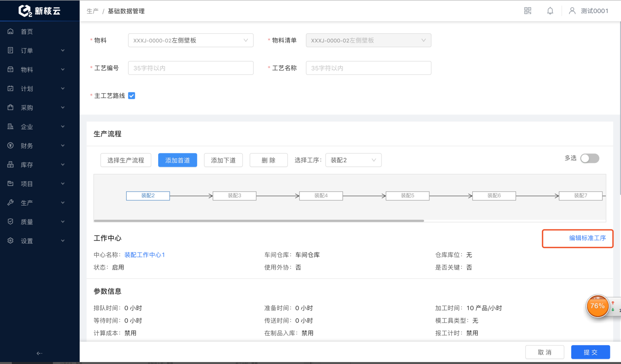Click the 新核云 logo

[x=39, y=11]
